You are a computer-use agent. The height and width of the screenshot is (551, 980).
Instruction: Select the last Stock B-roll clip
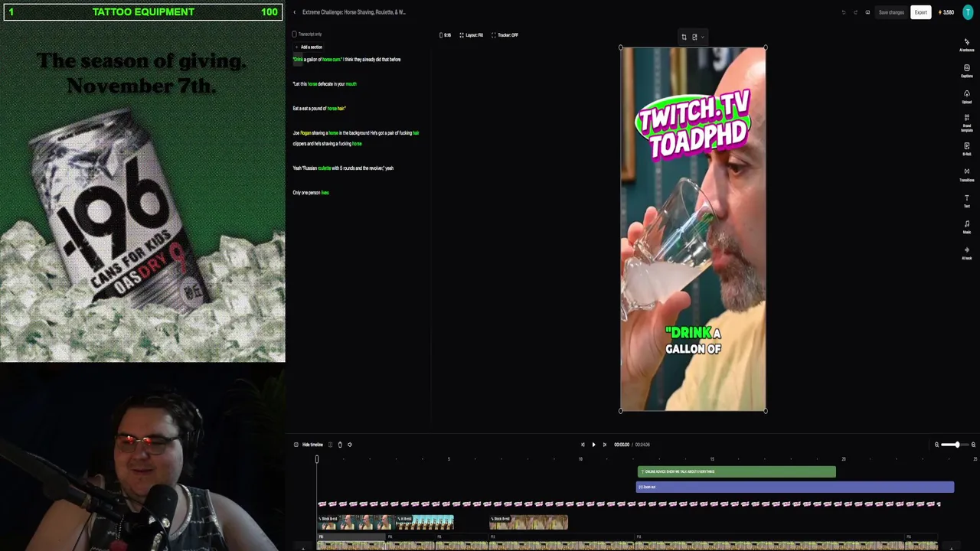coord(528,523)
